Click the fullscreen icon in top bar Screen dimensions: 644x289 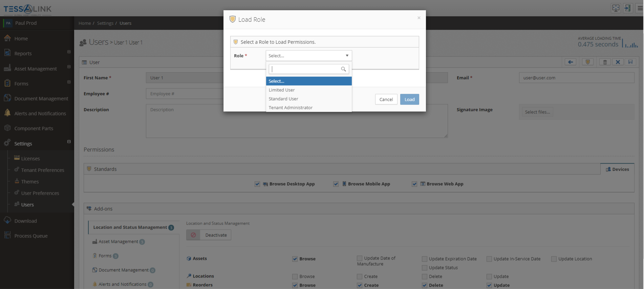click(616, 8)
